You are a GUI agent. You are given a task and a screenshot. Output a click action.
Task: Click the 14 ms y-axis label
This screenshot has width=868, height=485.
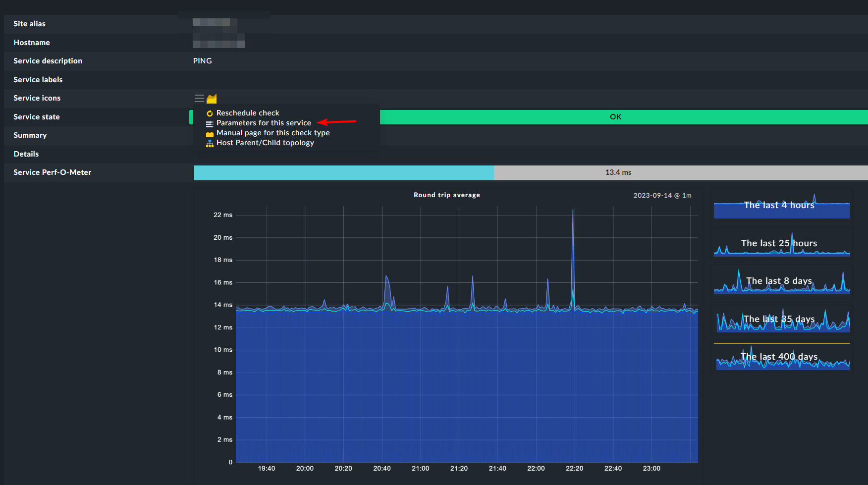tap(223, 305)
